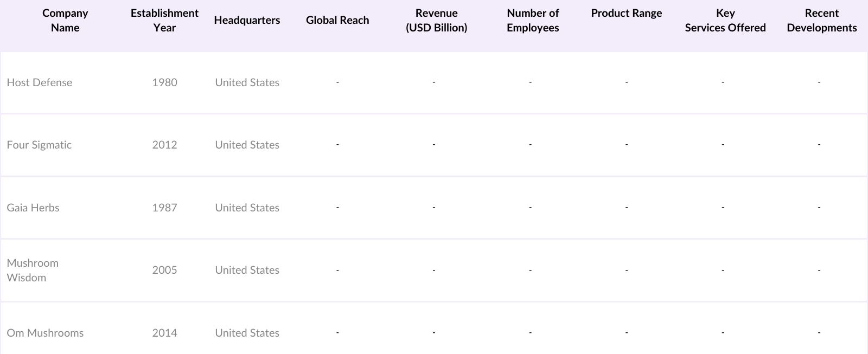Select the 2014 establishment year cell
Screen dimensions: 868x354
164,333
